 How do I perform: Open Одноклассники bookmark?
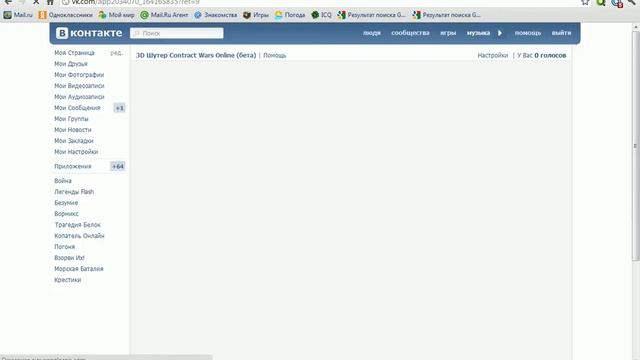[66, 15]
